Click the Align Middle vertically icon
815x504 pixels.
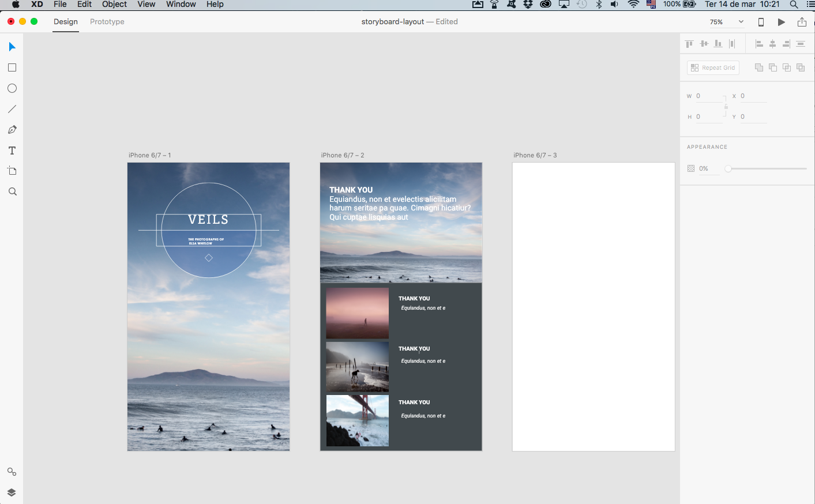click(704, 44)
